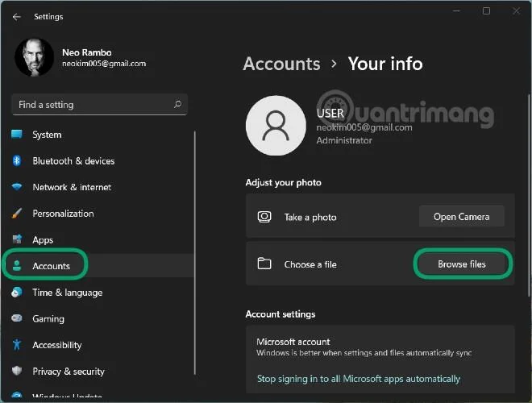Click the Account settings heading

coord(281,314)
